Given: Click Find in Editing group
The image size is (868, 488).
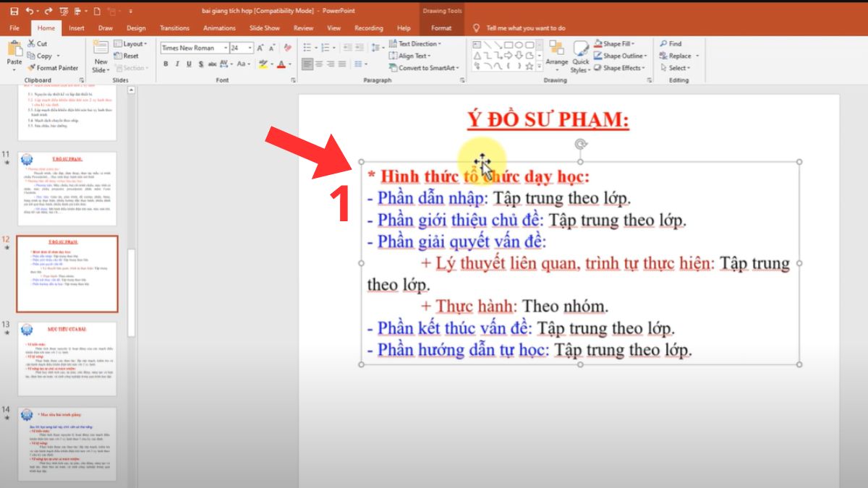Looking at the screenshot, I should point(671,43).
